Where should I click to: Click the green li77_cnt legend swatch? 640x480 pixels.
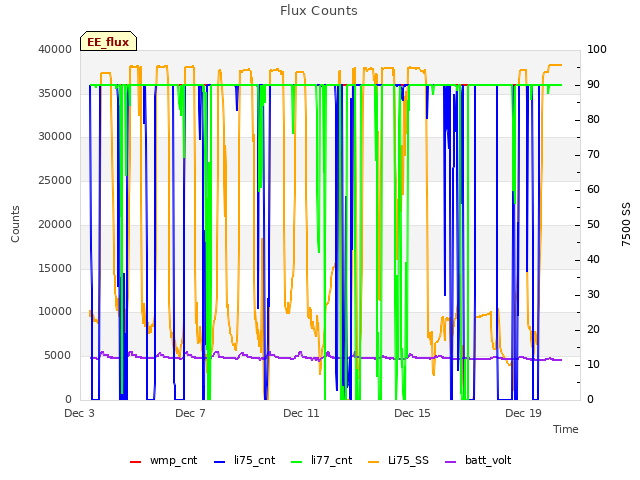click(x=297, y=462)
